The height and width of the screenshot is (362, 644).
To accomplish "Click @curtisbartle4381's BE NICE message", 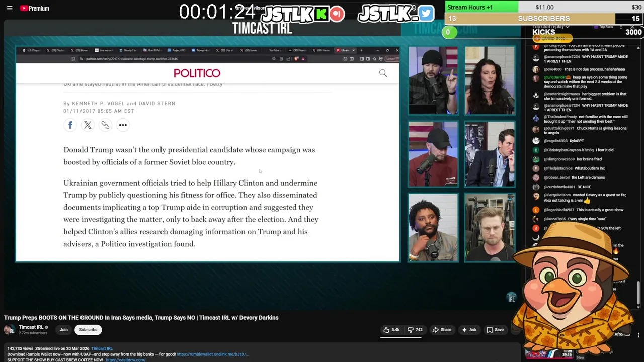I will point(568,187).
